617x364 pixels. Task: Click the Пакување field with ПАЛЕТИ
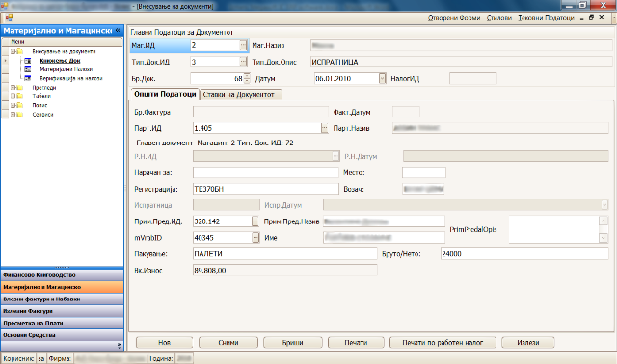tap(285, 254)
